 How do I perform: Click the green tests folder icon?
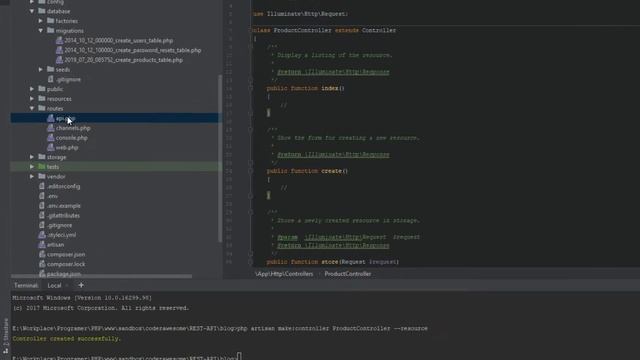[42, 167]
